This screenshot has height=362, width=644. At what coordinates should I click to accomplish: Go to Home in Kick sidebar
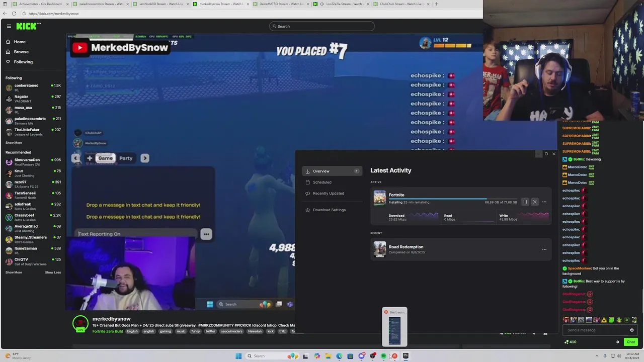tap(20, 42)
